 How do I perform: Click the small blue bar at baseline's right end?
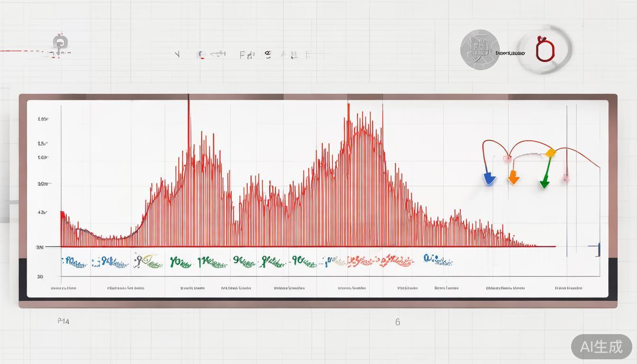coord(598,248)
